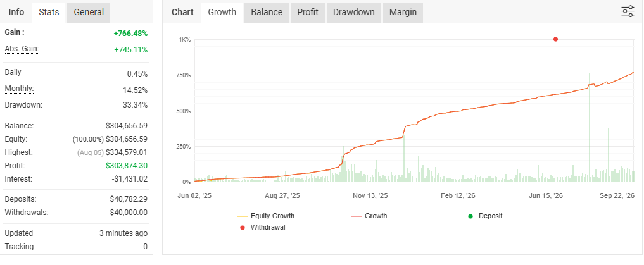Viewport: 644px width, 265px height.
Task: Click the Daily label
Action: 13,72
